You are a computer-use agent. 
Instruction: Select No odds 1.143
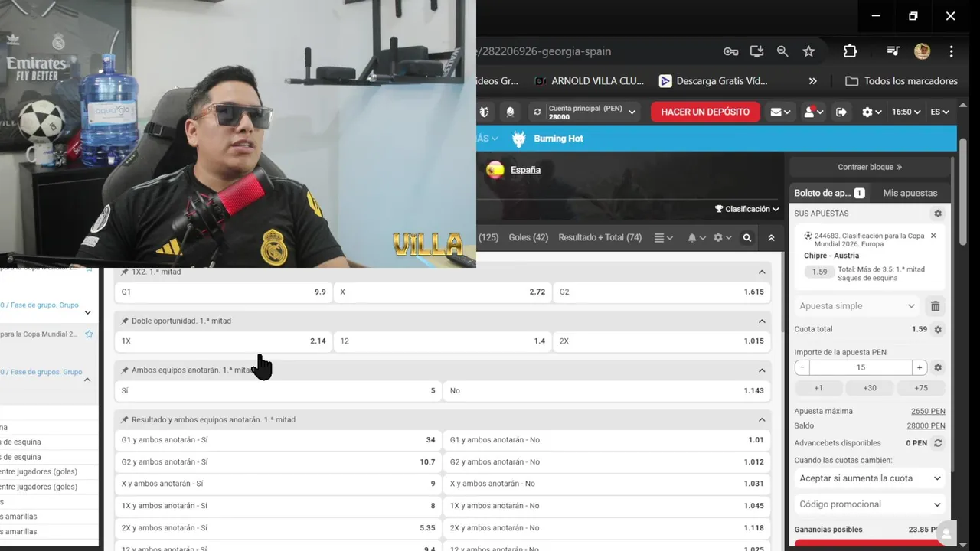(x=607, y=390)
